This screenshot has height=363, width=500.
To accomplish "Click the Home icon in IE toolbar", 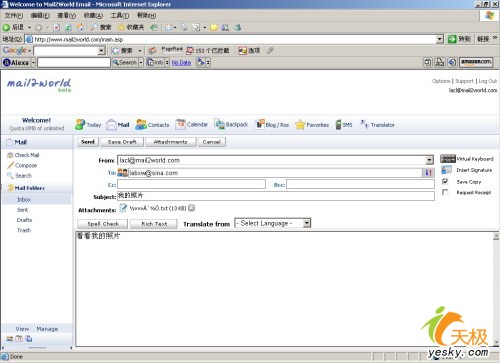I will tap(80, 27).
